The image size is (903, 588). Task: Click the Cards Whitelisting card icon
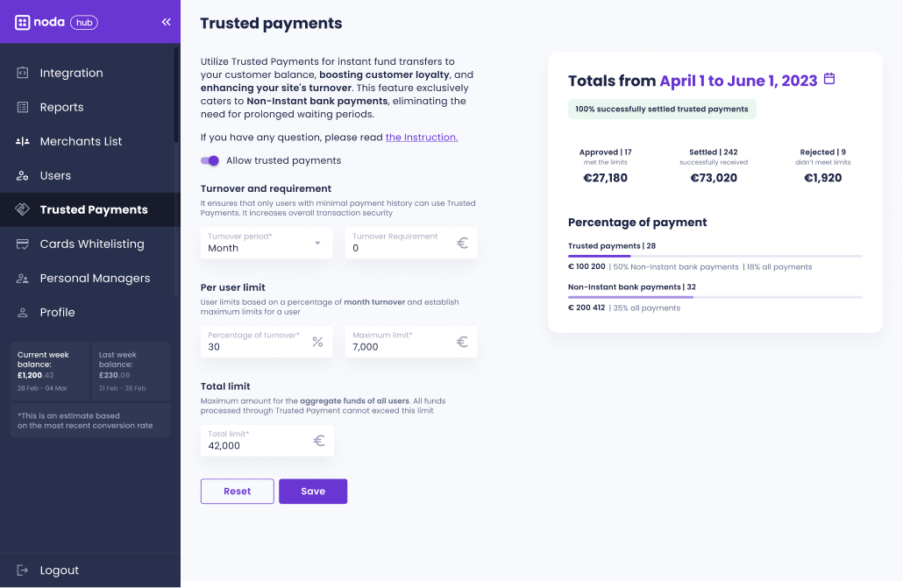pos(23,244)
